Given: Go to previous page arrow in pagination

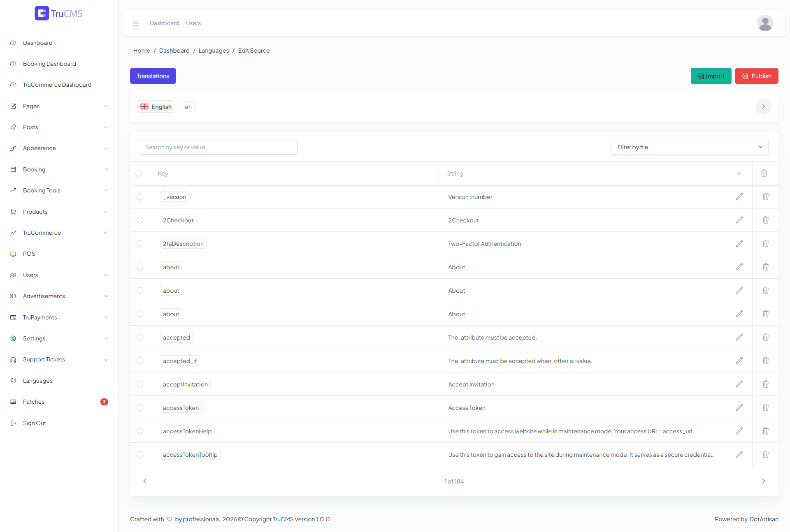Looking at the screenshot, I should tap(145, 481).
